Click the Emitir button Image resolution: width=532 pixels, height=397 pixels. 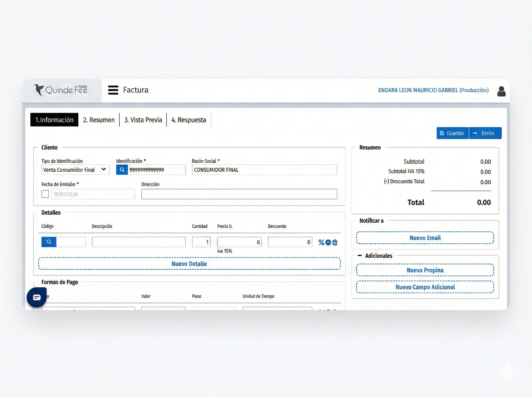(x=485, y=133)
